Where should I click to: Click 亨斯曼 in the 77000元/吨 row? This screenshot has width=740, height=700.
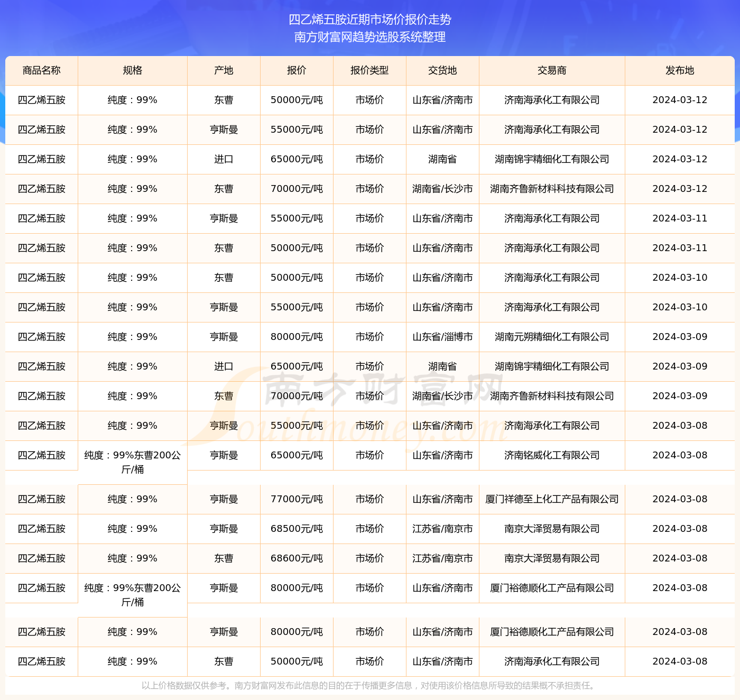224,499
